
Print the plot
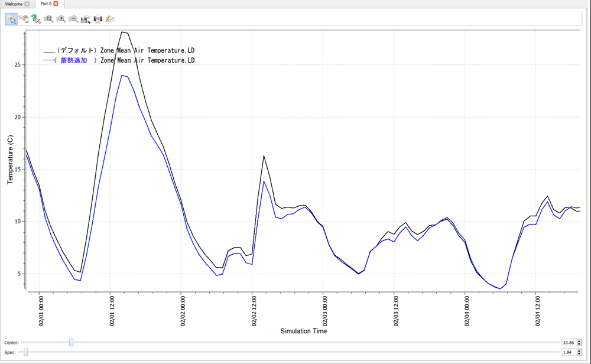click(x=98, y=19)
